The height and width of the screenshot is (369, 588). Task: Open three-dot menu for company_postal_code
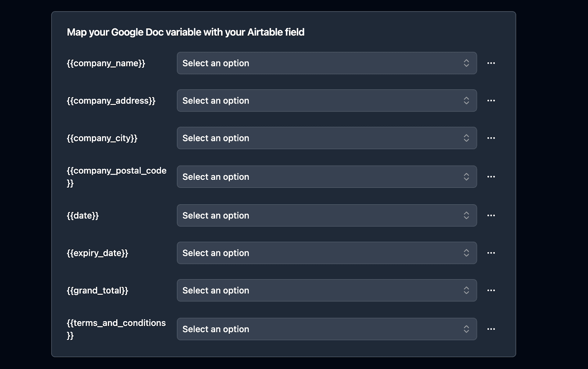[x=491, y=177]
